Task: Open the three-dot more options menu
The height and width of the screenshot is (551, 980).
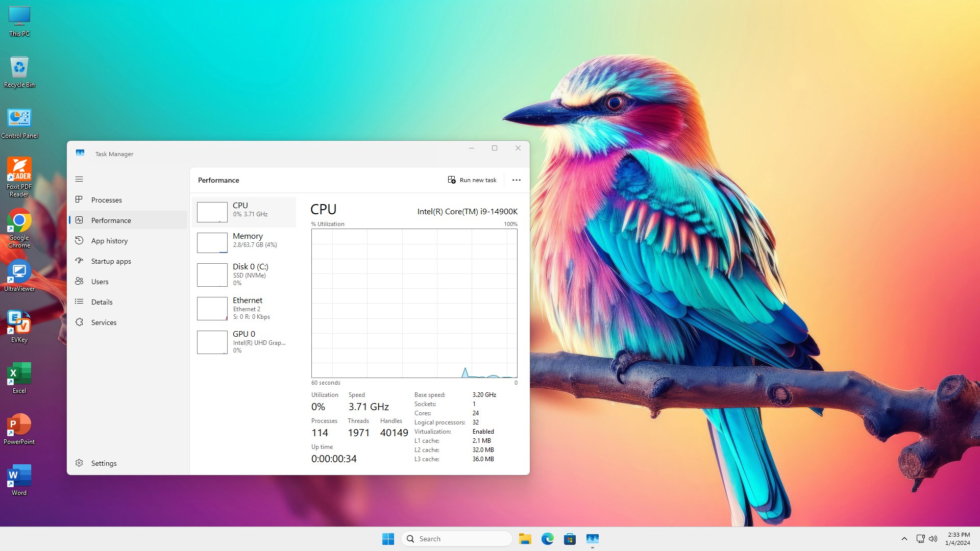Action: tap(516, 180)
